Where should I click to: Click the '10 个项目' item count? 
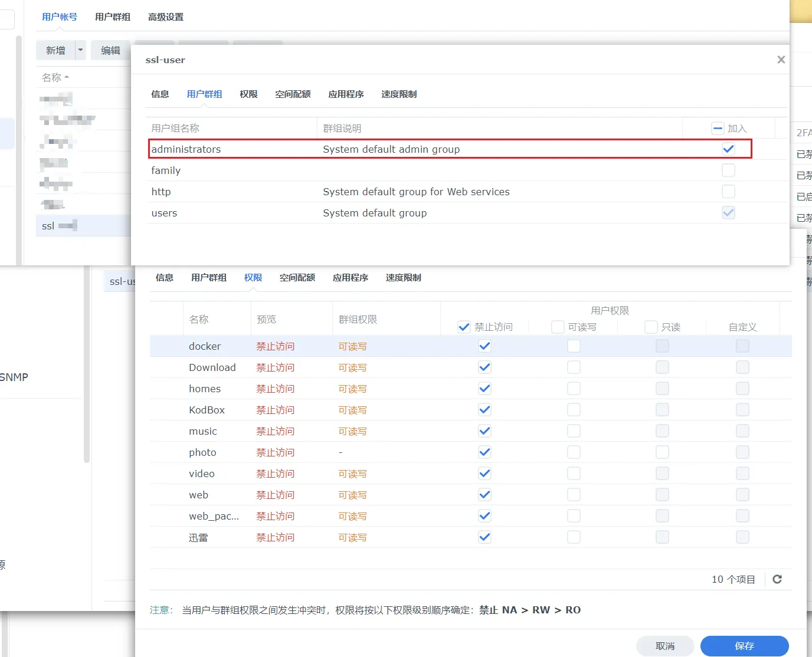point(733,579)
